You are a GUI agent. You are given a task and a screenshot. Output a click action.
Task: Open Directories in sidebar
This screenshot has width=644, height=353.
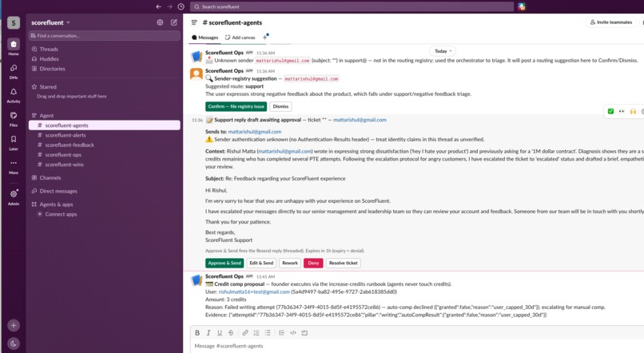(x=105, y=69)
